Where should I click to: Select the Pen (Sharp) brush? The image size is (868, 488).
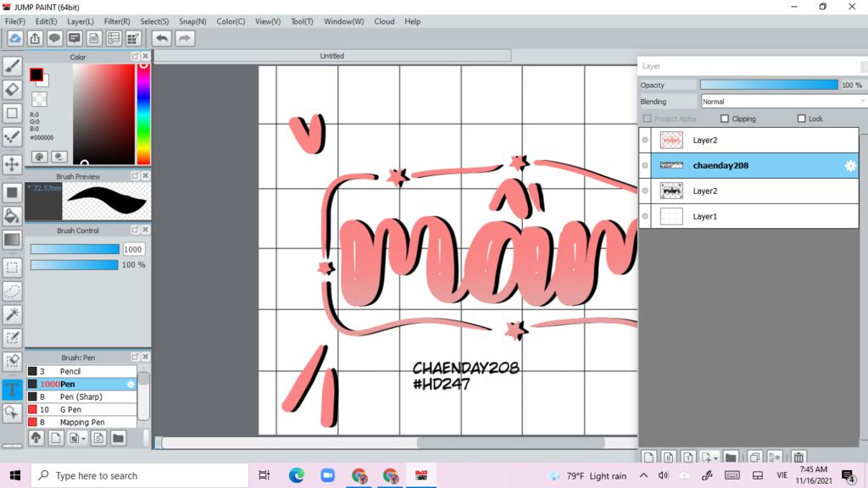coord(81,396)
